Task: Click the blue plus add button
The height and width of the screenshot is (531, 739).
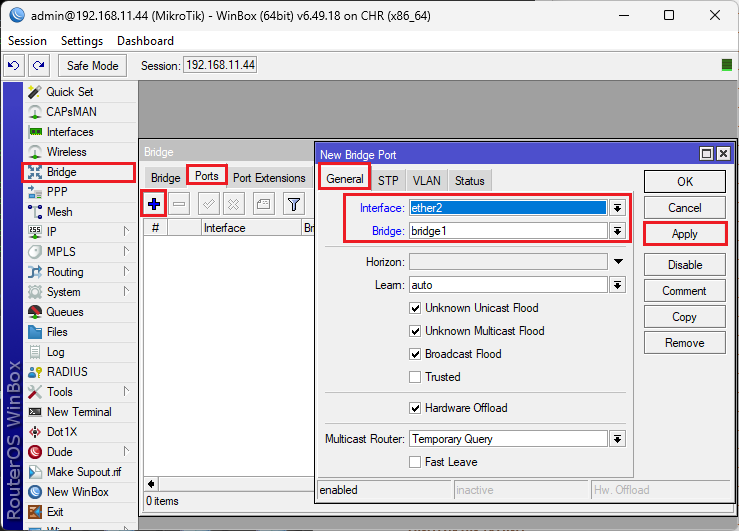Action: click(154, 204)
